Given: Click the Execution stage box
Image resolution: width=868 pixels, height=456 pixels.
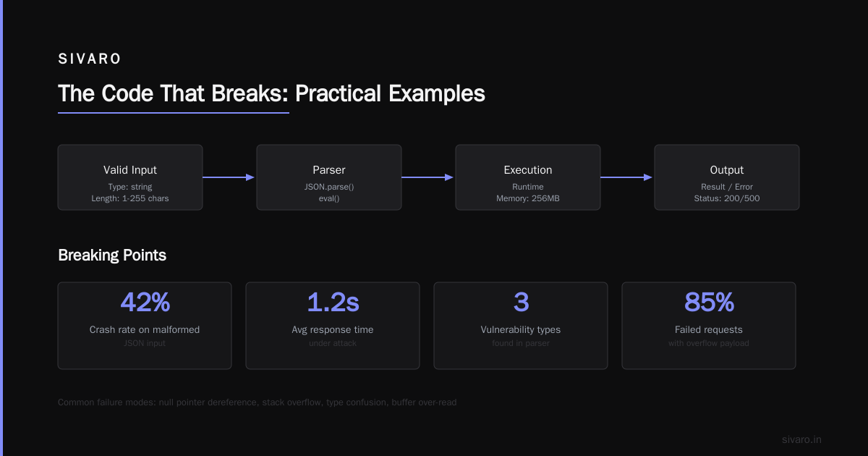Looking at the screenshot, I should tap(528, 177).
